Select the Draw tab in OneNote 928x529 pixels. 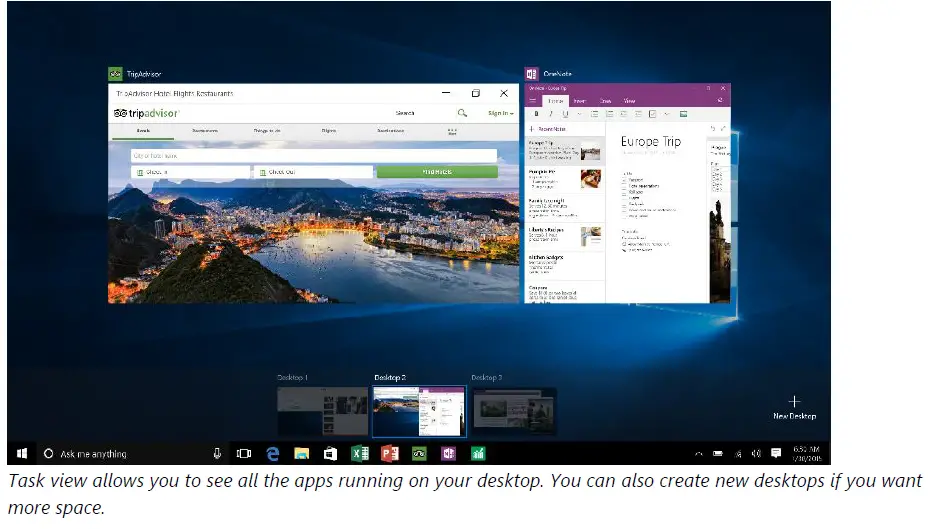(x=605, y=101)
